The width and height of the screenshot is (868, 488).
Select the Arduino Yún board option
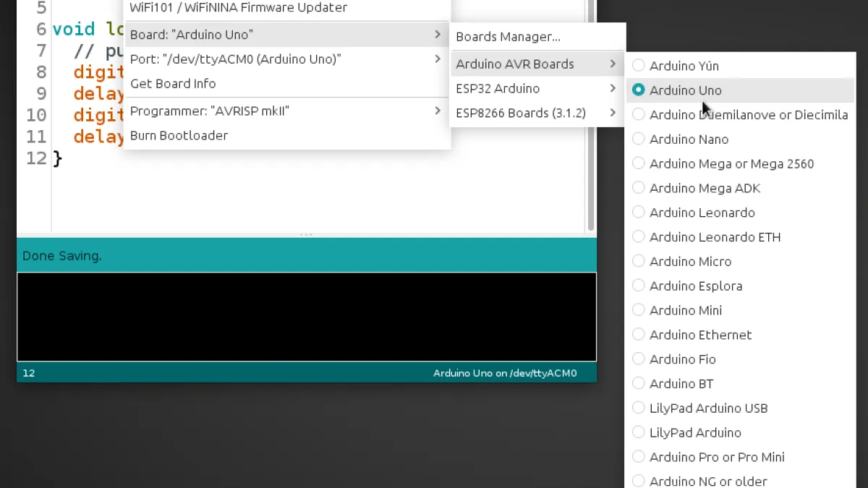click(739, 66)
